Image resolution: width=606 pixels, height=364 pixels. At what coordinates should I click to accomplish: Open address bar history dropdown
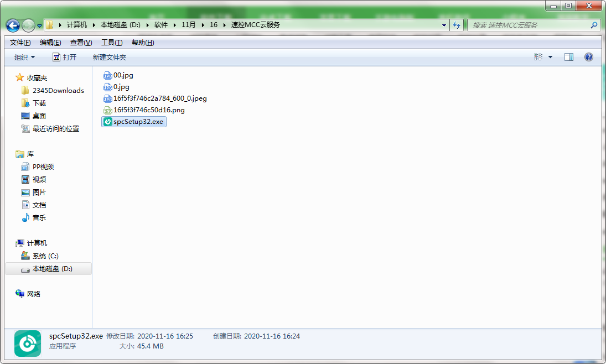pos(444,25)
